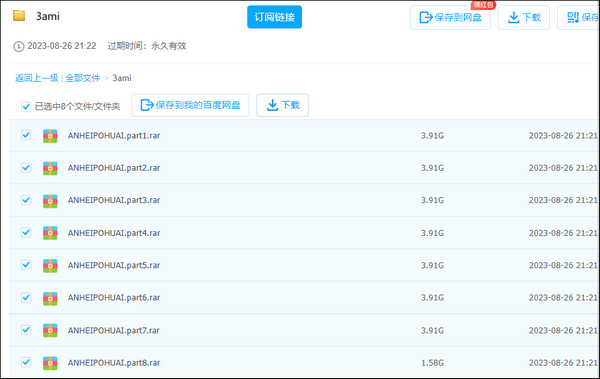The width and height of the screenshot is (600, 379).
Task: Open file name ANHEIPOHUAI.part3.rar
Action: 114,200
